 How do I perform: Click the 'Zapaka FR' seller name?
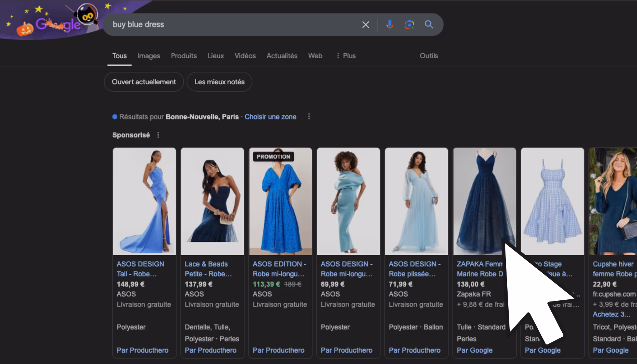click(474, 294)
